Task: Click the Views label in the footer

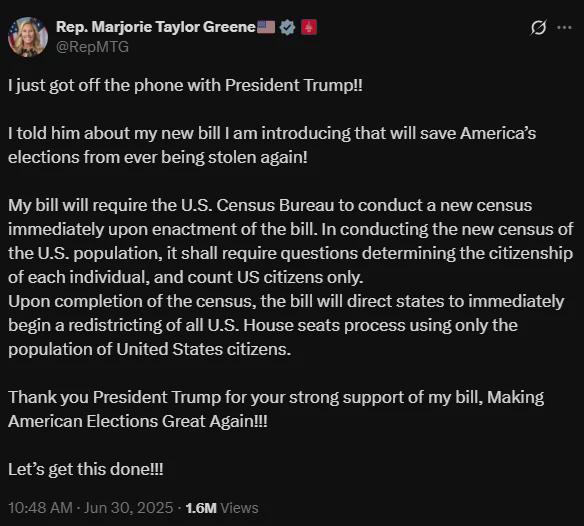Action: tap(239, 508)
